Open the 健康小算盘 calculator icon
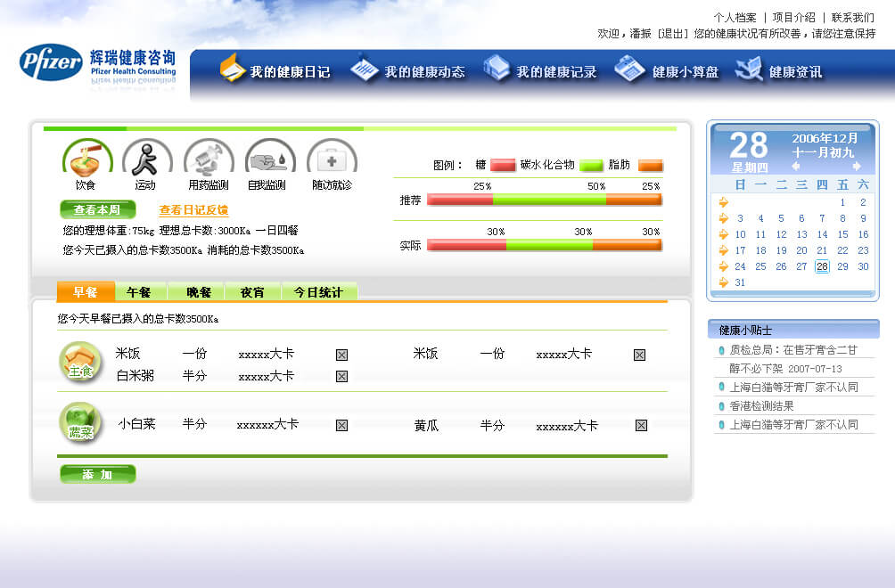This screenshot has height=588, width=895. point(629,69)
